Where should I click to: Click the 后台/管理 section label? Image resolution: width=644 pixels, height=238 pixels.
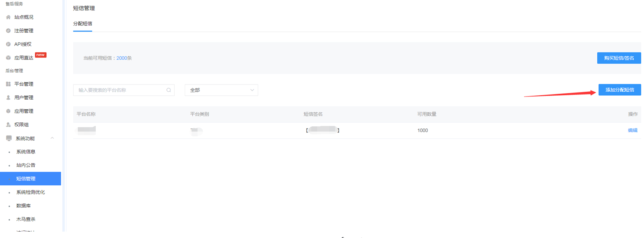[x=14, y=71]
